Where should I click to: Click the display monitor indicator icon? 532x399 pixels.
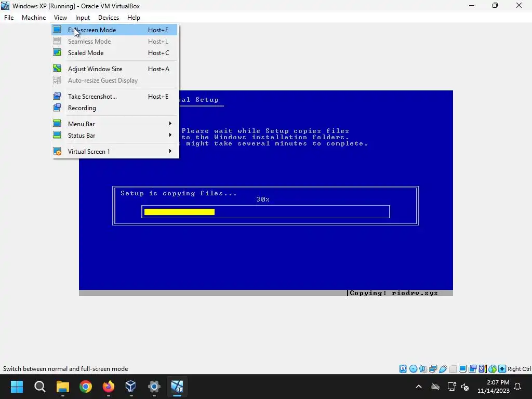462,369
